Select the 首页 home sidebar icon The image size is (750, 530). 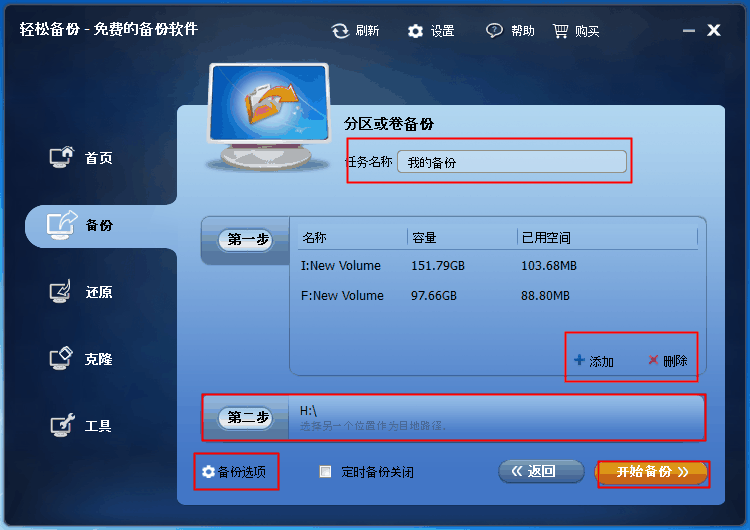pos(62,157)
